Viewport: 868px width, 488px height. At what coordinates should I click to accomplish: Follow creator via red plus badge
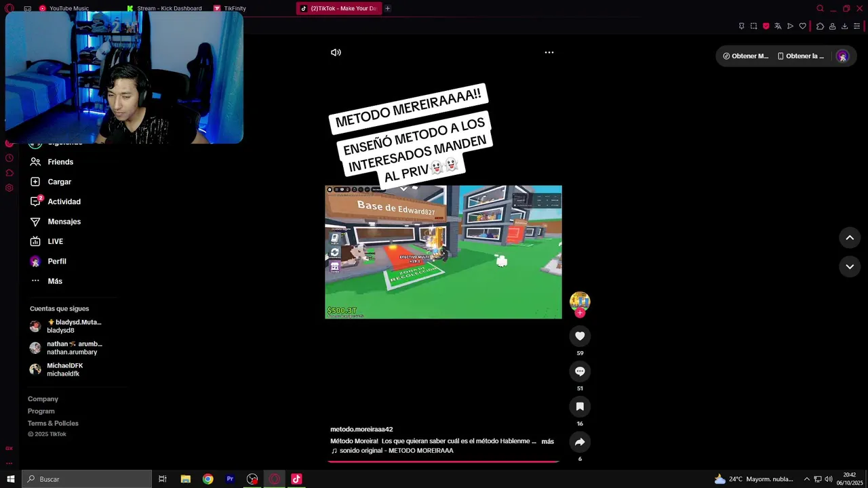tap(580, 313)
